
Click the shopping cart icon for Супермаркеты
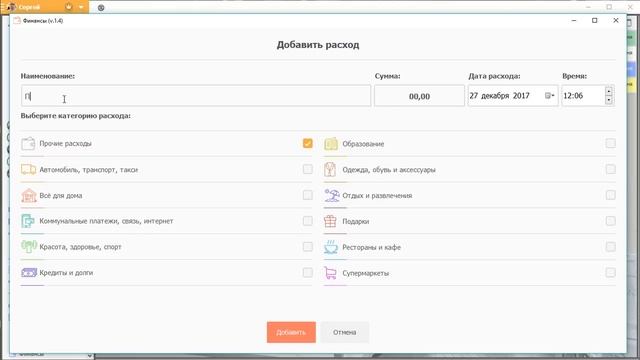pos(331,273)
